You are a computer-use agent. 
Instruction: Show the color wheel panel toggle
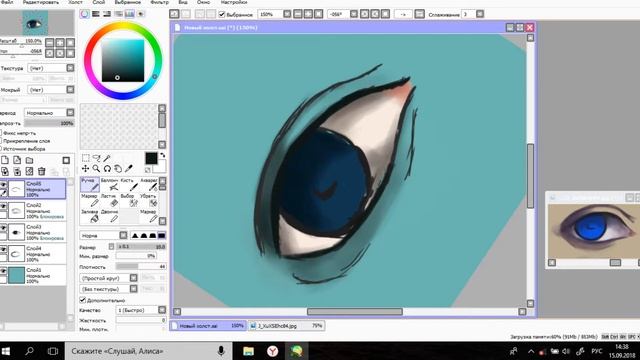(84, 14)
